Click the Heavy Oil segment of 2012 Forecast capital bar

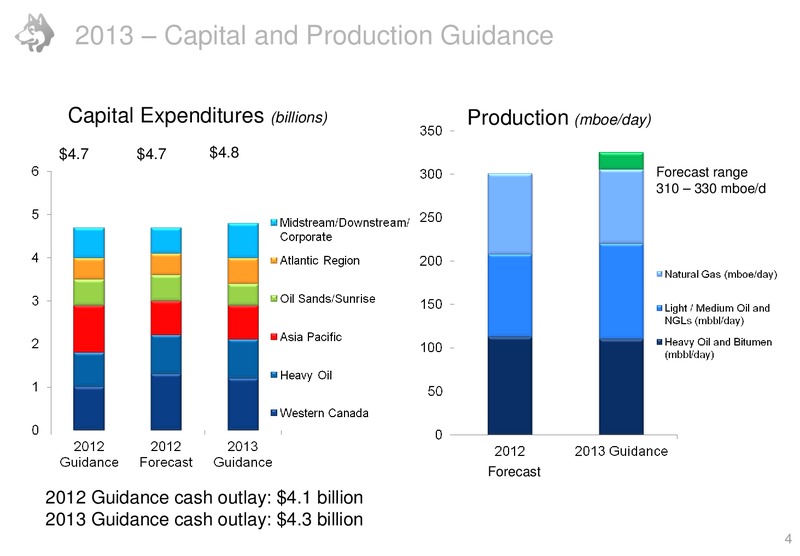tap(166, 355)
